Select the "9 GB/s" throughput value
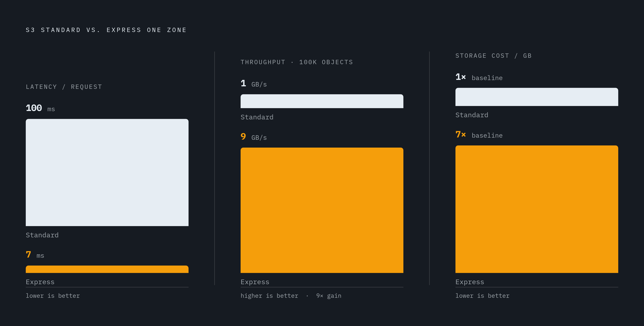This screenshot has height=326, width=644. coord(254,137)
